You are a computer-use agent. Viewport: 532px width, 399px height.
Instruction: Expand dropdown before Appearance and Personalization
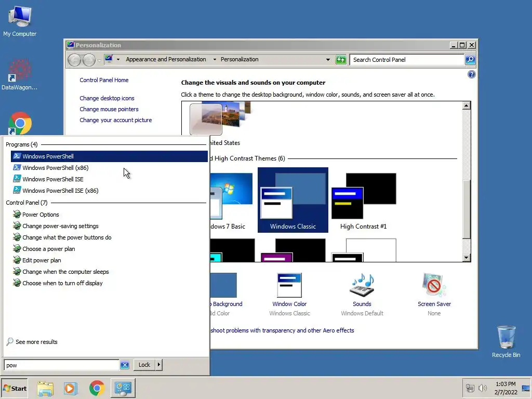118,59
